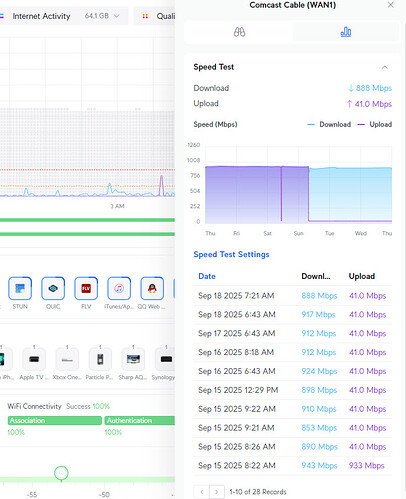Screen dimensions: 406x499
Task: Switch to the bar chart statistics tab
Action: point(345,32)
